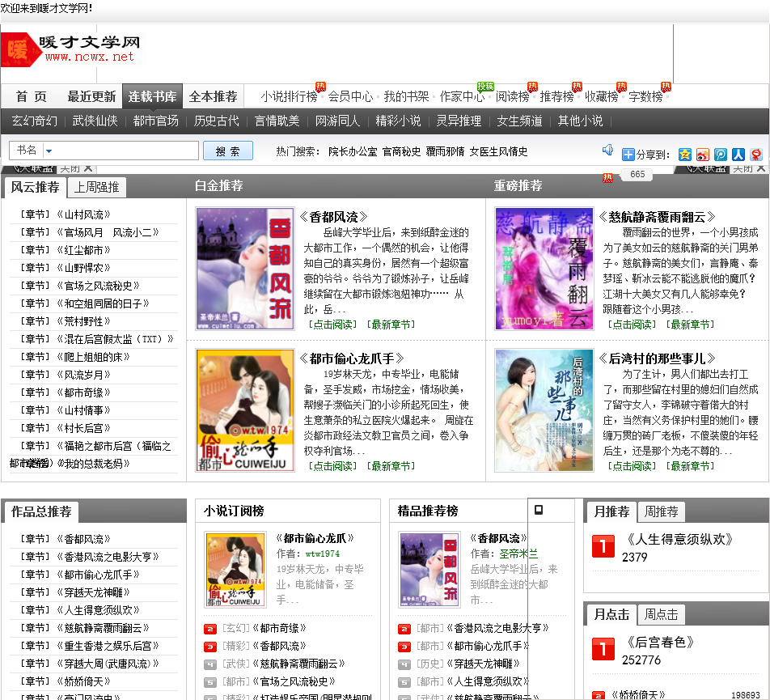Open 最近更新 in the navigation bar
770x700 pixels.
91,97
